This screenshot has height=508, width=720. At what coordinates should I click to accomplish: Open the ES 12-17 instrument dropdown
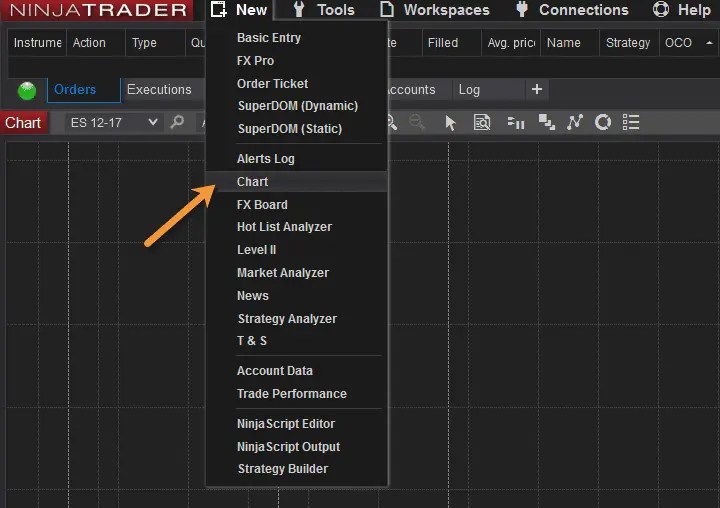[x=114, y=123]
